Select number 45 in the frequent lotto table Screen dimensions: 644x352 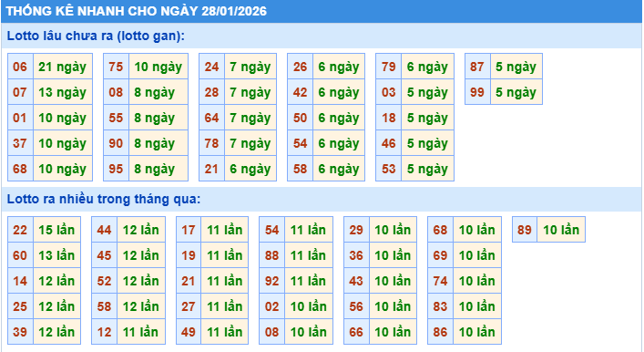[105, 255]
